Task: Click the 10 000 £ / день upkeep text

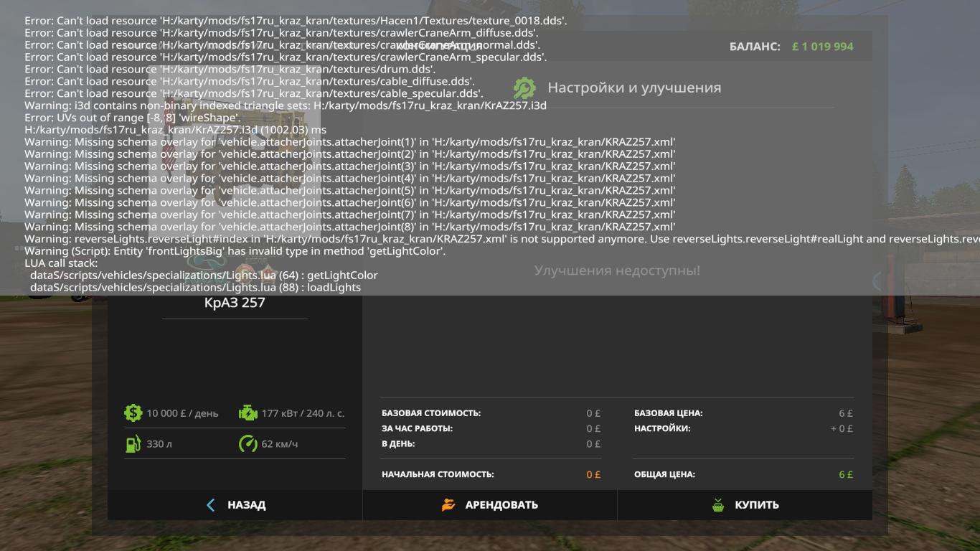Action: pos(182,413)
